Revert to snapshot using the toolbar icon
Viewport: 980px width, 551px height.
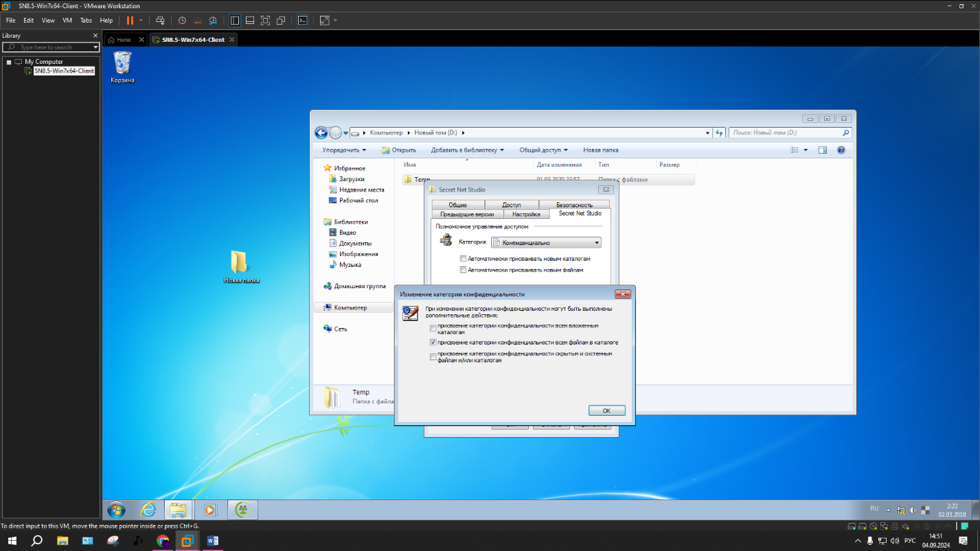197,21
